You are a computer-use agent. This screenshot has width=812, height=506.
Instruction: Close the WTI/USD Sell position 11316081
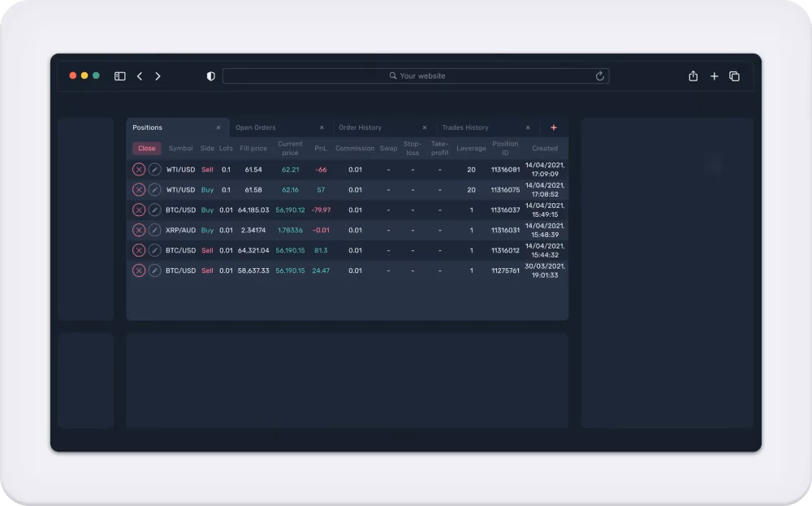(x=139, y=170)
